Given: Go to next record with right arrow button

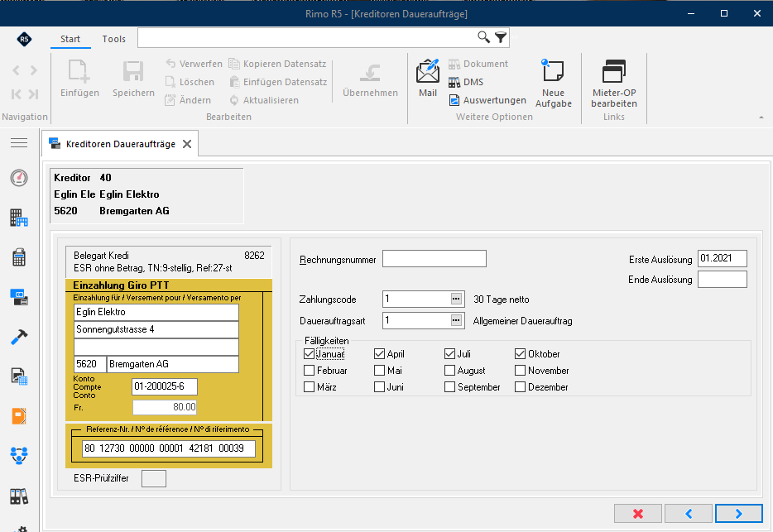Looking at the screenshot, I should pos(738,514).
